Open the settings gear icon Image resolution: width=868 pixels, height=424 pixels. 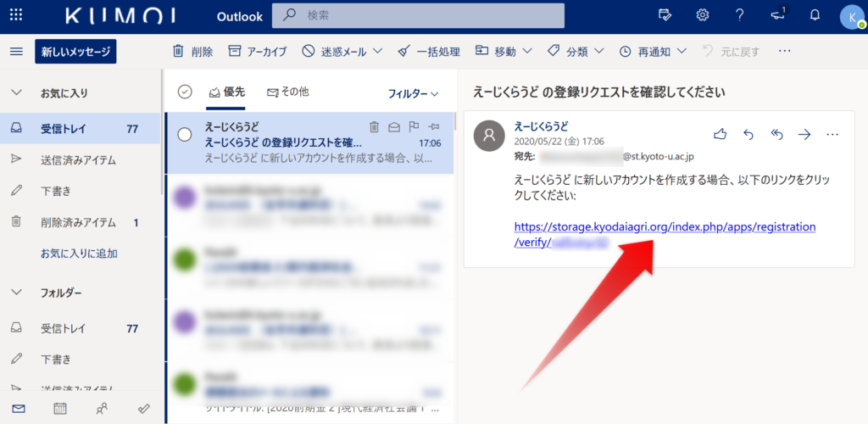click(x=703, y=15)
